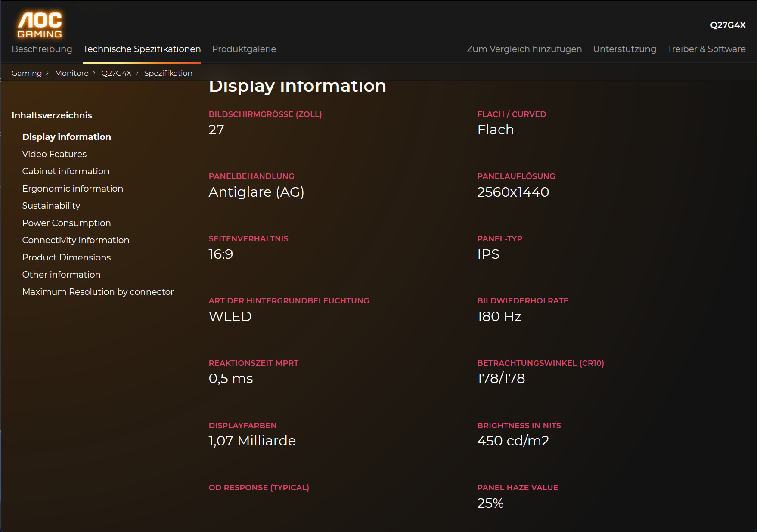Click Zum Vergleich hinzufügen link

coord(524,49)
